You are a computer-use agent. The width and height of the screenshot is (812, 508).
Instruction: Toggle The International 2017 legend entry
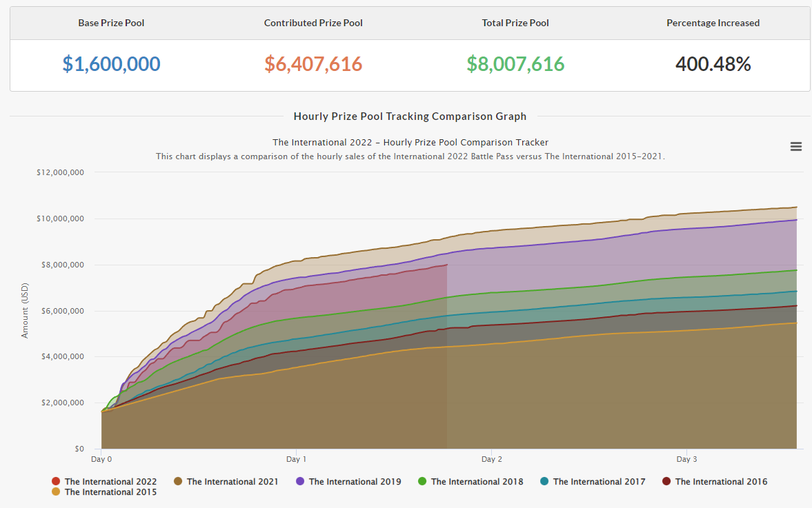(x=599, y=482)
